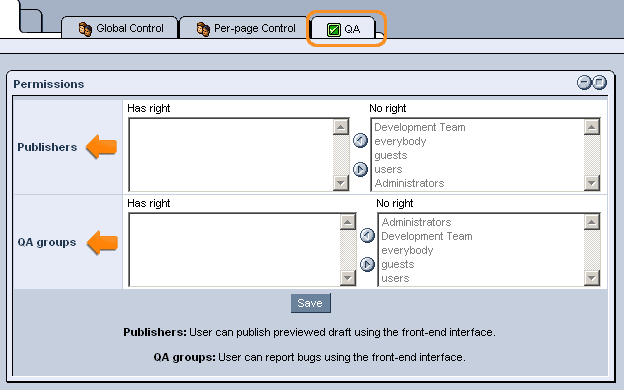Click scroll down arrow of QA groups Has right list
The height and width of the screenshot is (390, 624).
point(348,278)
